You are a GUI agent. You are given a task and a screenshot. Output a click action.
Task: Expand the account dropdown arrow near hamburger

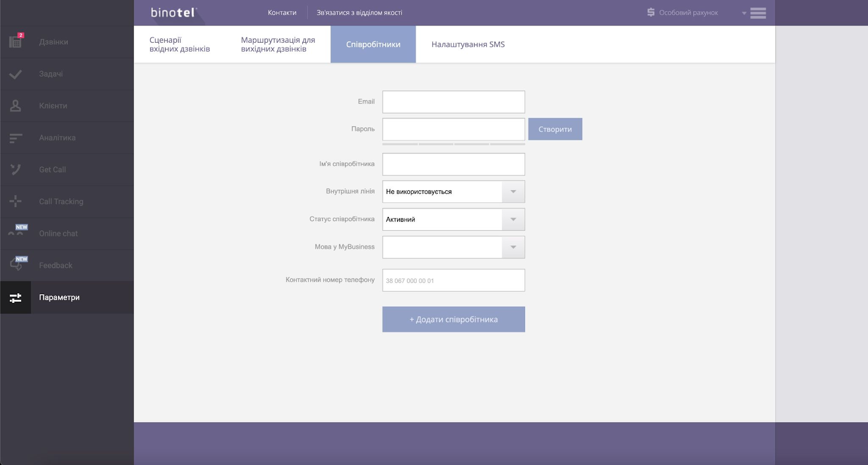(744, 13)
